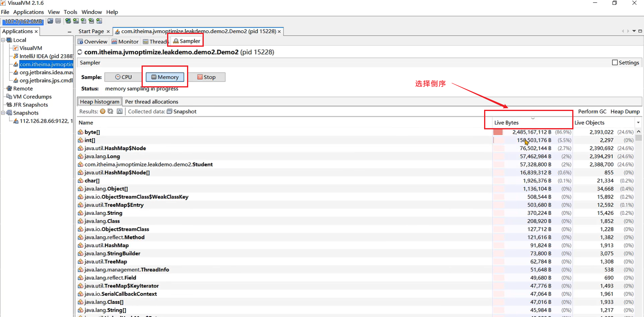Maximize the editor window area
The width and height of the screenshot is (644, 317).
640,31
